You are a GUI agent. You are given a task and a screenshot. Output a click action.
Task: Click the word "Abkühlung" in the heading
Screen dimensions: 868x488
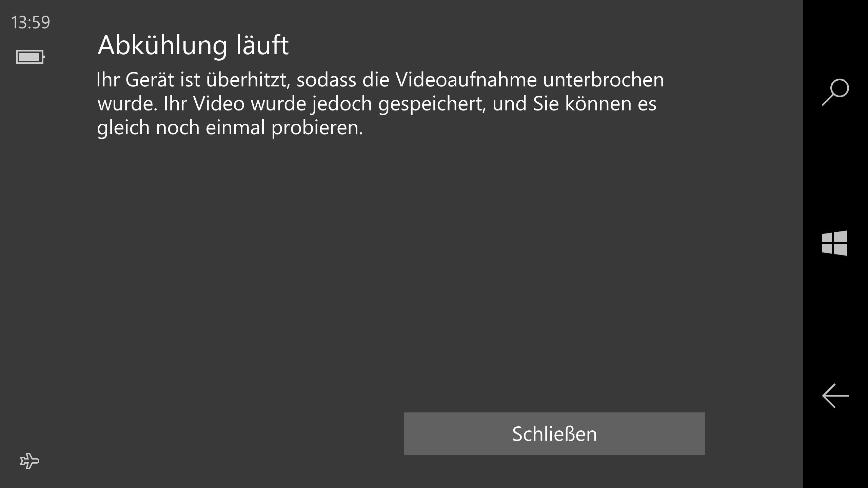[162, 45]
